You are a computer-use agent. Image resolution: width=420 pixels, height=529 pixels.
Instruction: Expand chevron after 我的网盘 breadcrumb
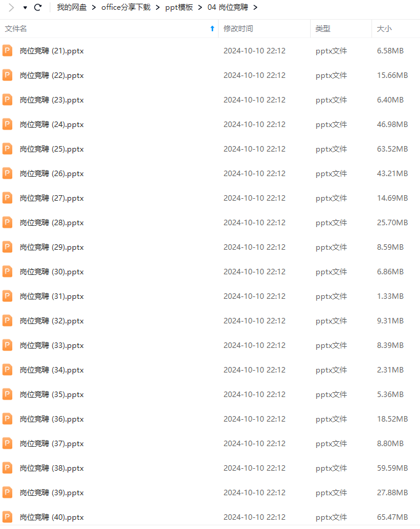94,7
